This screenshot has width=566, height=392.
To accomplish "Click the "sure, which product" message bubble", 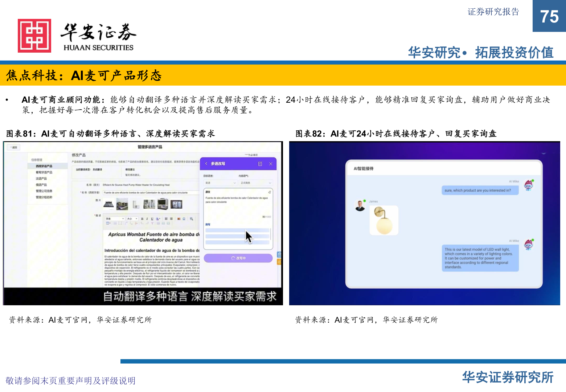I will (x=480, y=190).
